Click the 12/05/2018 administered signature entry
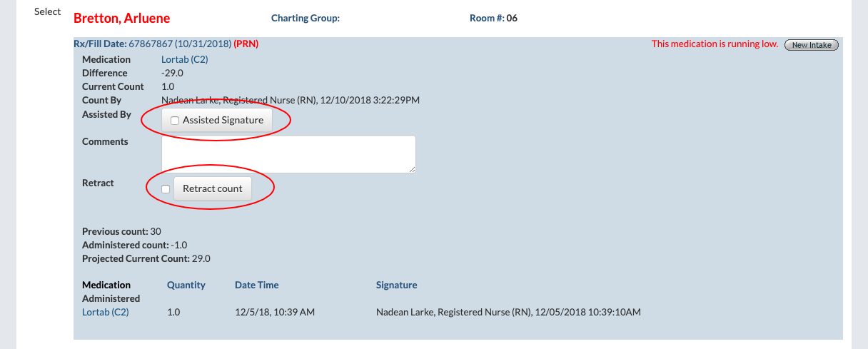868x349 pixels. coord(508,312)
